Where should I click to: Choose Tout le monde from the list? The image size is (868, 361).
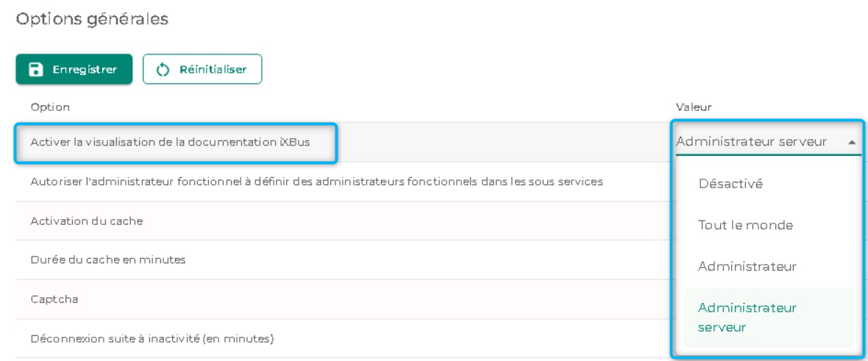pos(745,225)
